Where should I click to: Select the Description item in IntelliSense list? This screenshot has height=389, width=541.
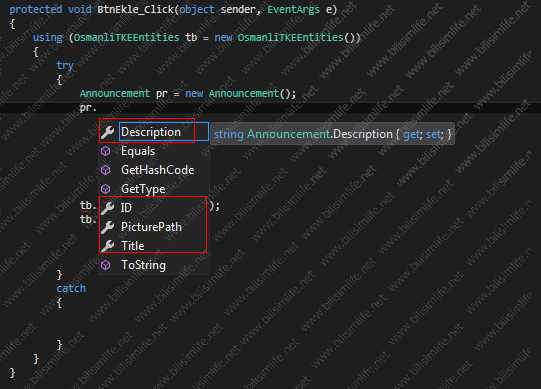(x=154, y=132)
